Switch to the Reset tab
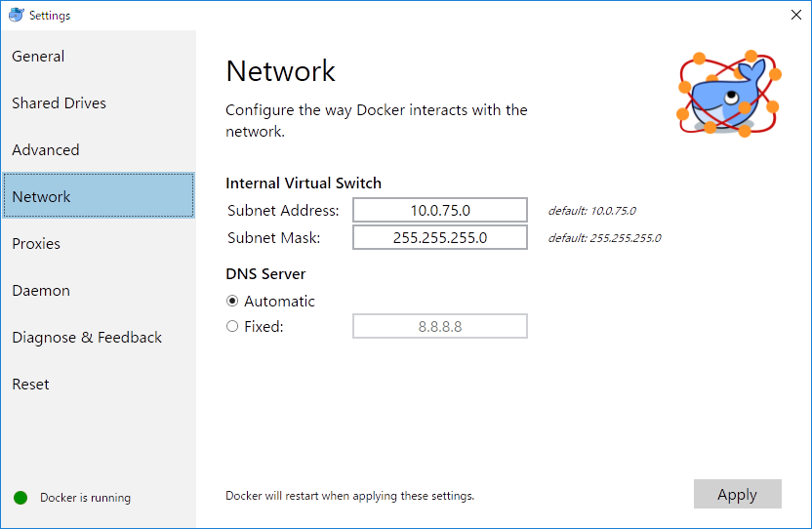The width and height of the screenshot is (812, 529). [x=99, y=384]
